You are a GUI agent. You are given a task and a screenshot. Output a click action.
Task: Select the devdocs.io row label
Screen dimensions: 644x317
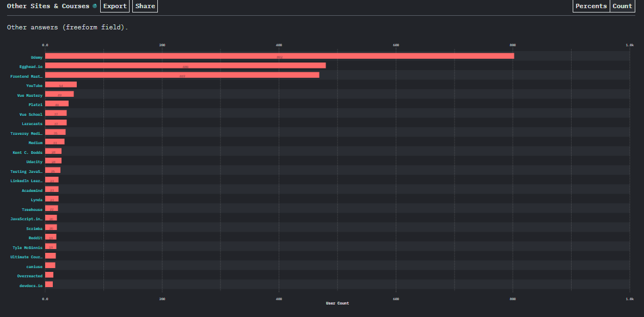click(31, 286)
